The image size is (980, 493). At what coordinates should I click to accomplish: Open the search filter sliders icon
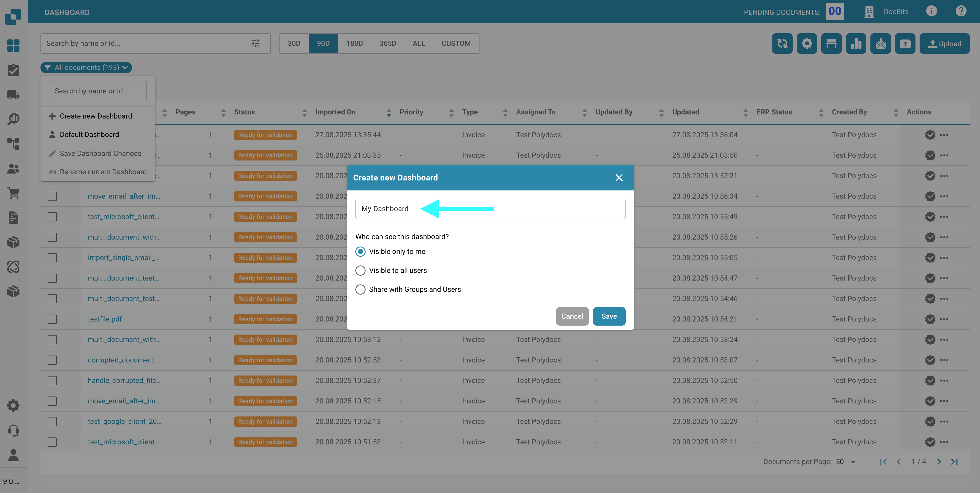pyautogui.click(x=255, y=43)
